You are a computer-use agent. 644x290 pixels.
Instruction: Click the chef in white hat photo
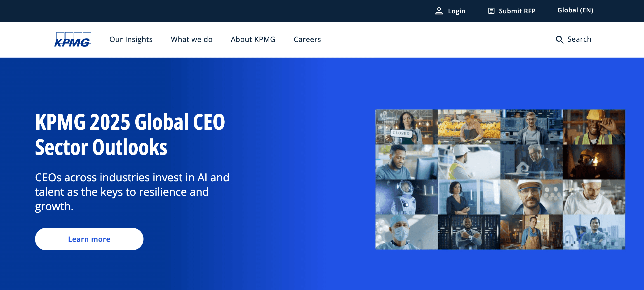[x=594, y=197]
